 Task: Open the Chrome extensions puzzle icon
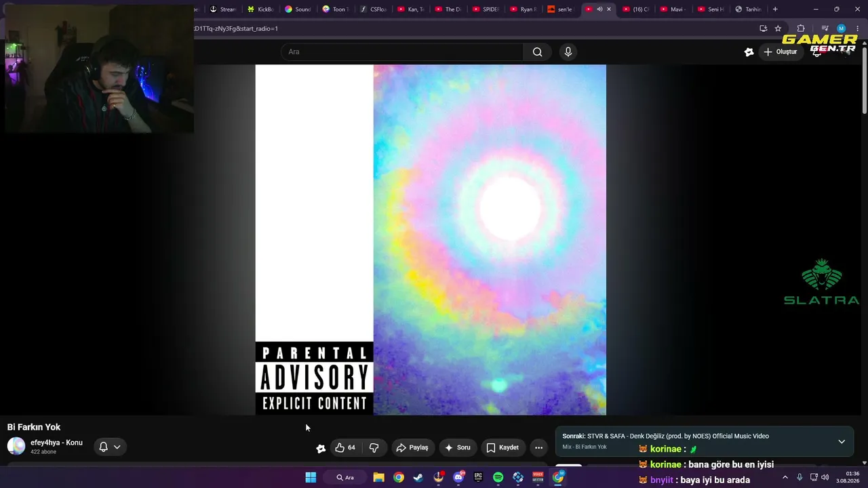click(801, 28)
